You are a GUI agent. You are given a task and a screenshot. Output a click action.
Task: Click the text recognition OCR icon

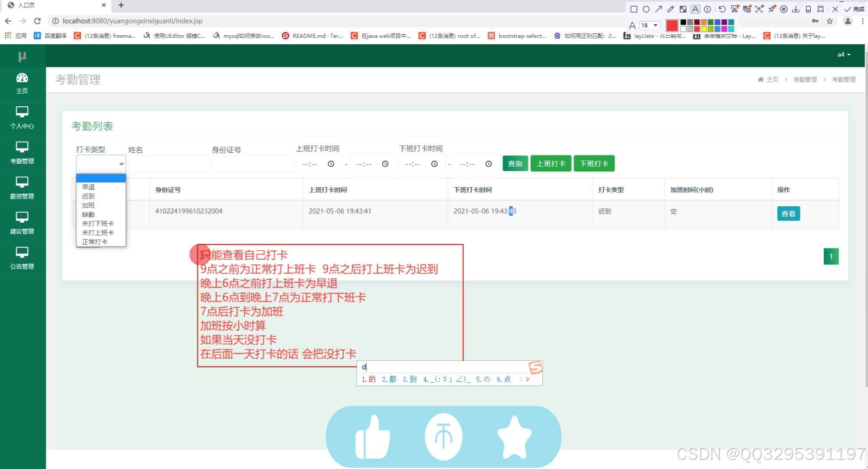(759, 9)
